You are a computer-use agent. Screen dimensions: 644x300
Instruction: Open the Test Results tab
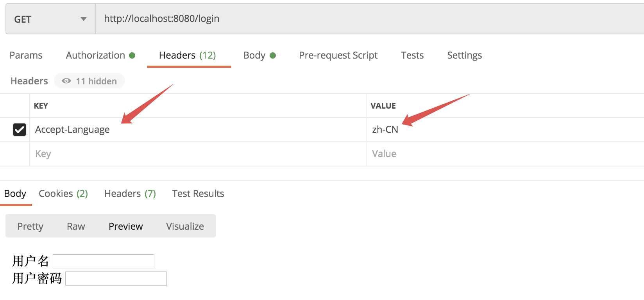(198, 194)
